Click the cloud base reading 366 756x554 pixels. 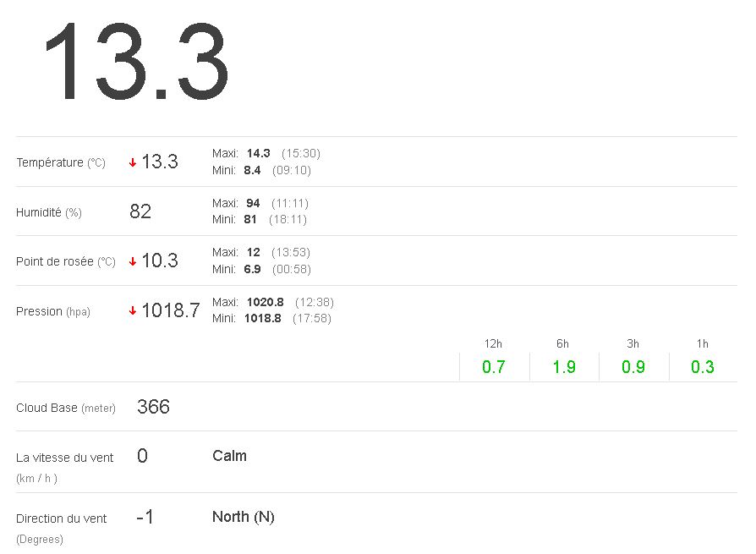pos(153,407)
